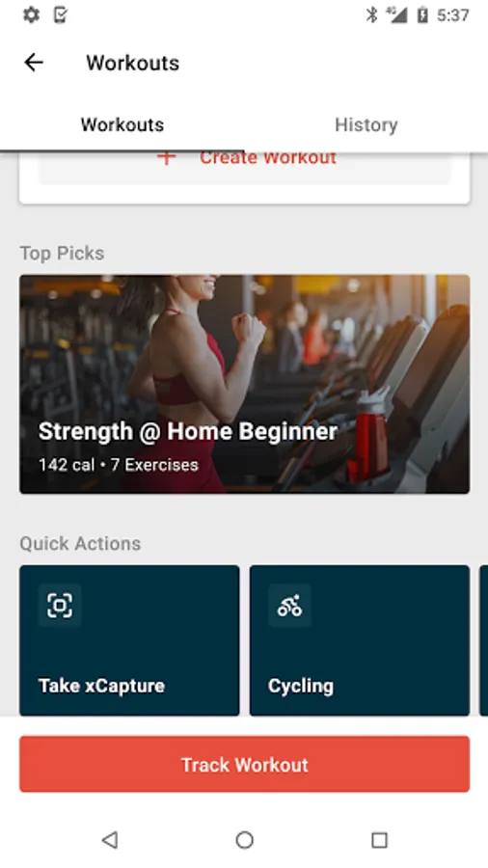
Task: Select the Cycling quick action tile
Action: point(360,640)
